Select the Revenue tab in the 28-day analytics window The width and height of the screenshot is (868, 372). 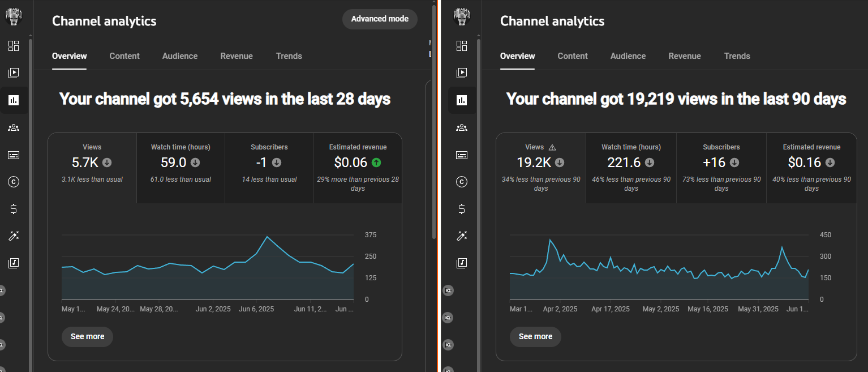click(x=237, y=56)
